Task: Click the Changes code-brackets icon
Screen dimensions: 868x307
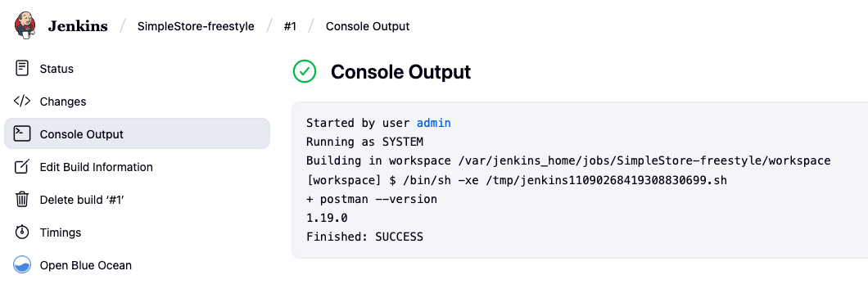Action: [x=22, y=102]
